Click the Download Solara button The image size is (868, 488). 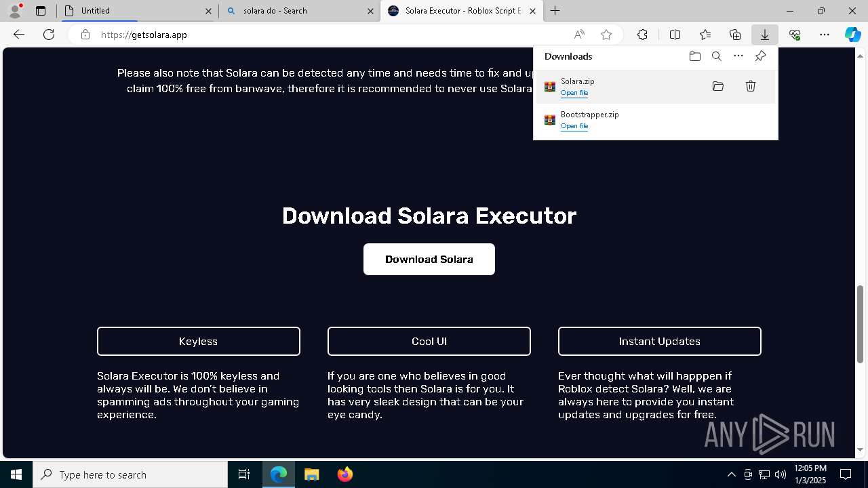point(429,260)
